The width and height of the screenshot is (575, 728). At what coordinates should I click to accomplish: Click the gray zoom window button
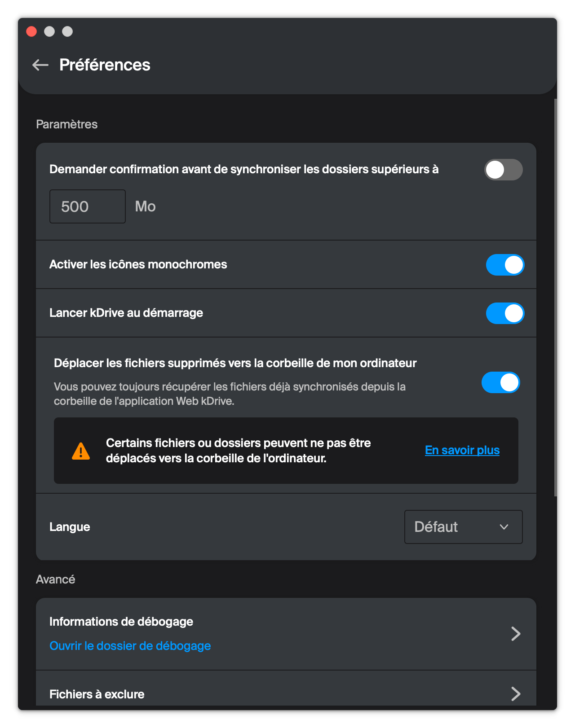coord(67,31)
